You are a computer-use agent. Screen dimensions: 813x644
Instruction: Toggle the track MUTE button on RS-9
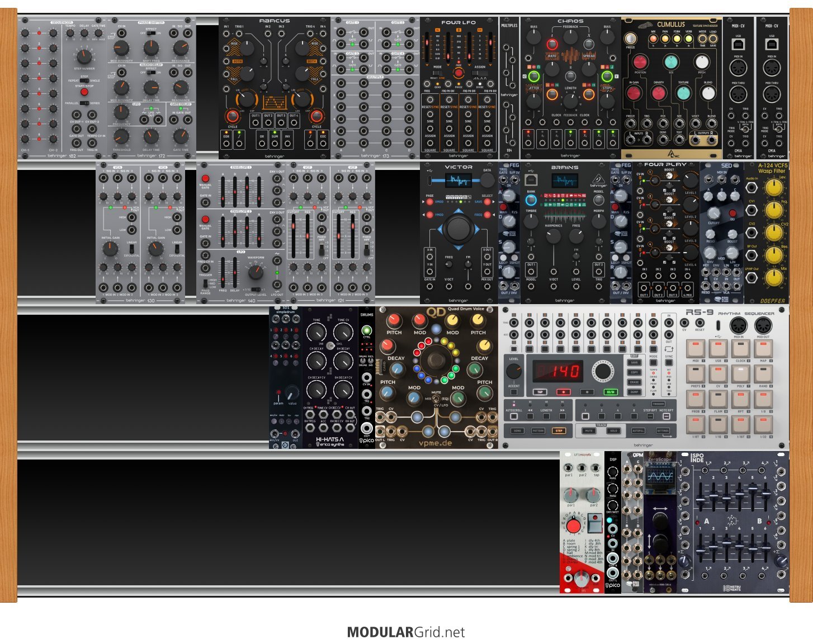pyautogui.click(x=588, y=431)
